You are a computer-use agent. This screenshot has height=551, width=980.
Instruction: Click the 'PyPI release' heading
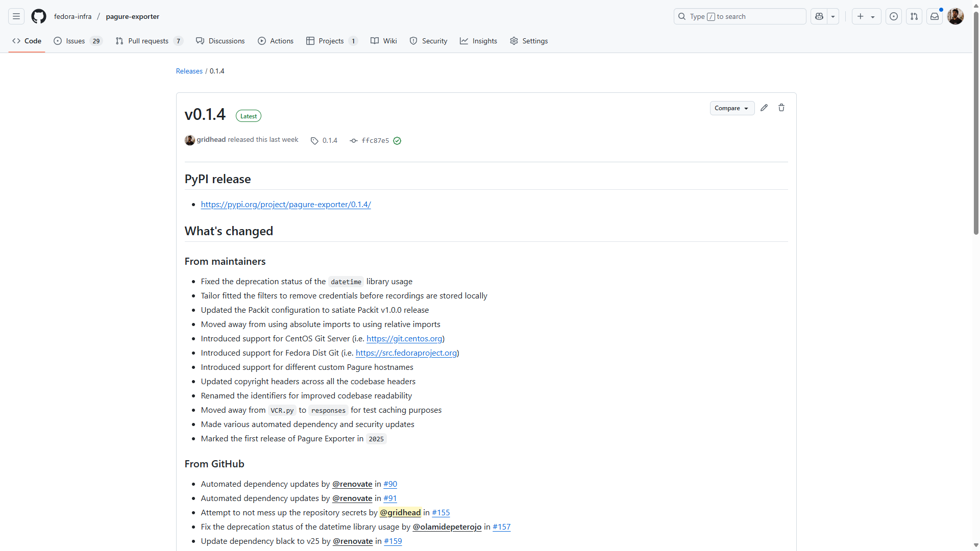(218, 179)
